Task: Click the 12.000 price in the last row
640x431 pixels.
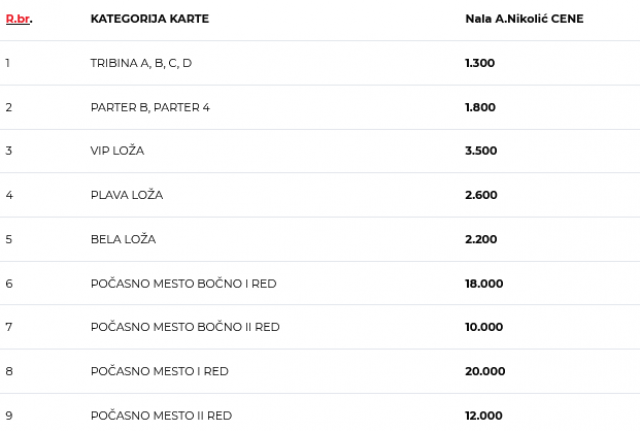Action: click(x=484, y=415)
